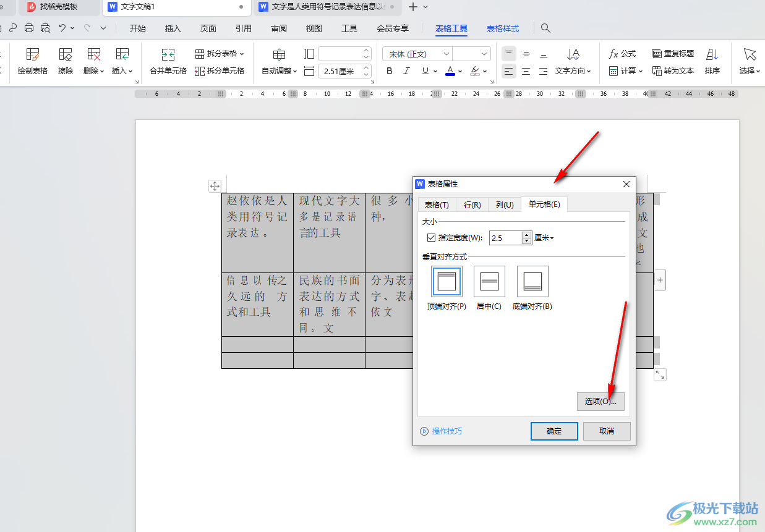Click 取消 to cancel dialog
765x532 pixels.
coord(607,431)
